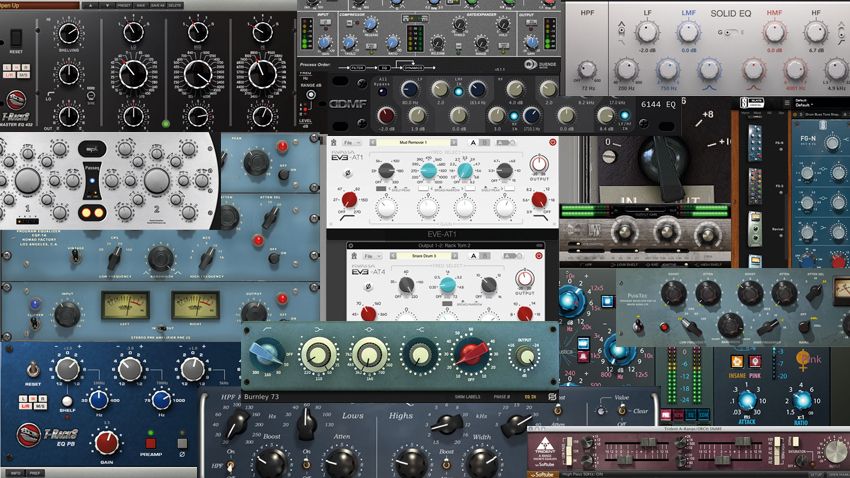850x478 pixels.
Task: Flip the HPF on/off switch on Burnley 73
Action: pyautogui.click(x=231, y=466)
